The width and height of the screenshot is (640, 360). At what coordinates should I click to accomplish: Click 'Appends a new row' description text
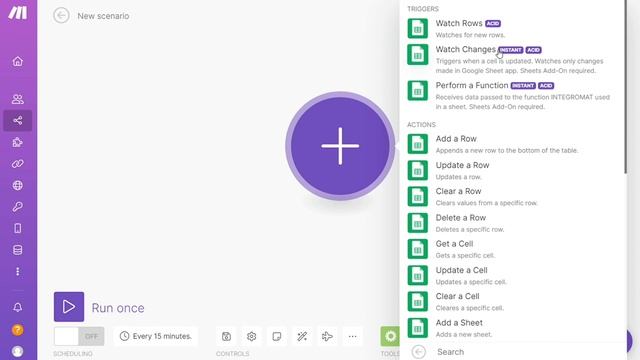point(507,151)
